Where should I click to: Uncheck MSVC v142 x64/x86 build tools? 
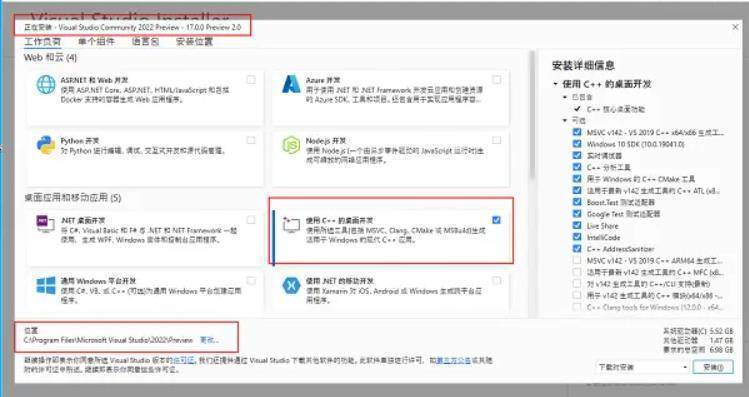[x=577, y=132]
